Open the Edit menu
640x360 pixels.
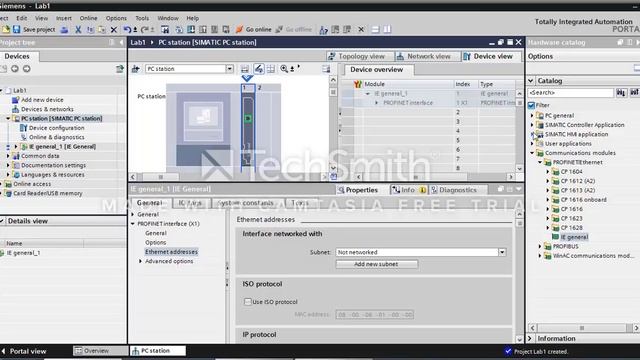[x=21, y=18]
